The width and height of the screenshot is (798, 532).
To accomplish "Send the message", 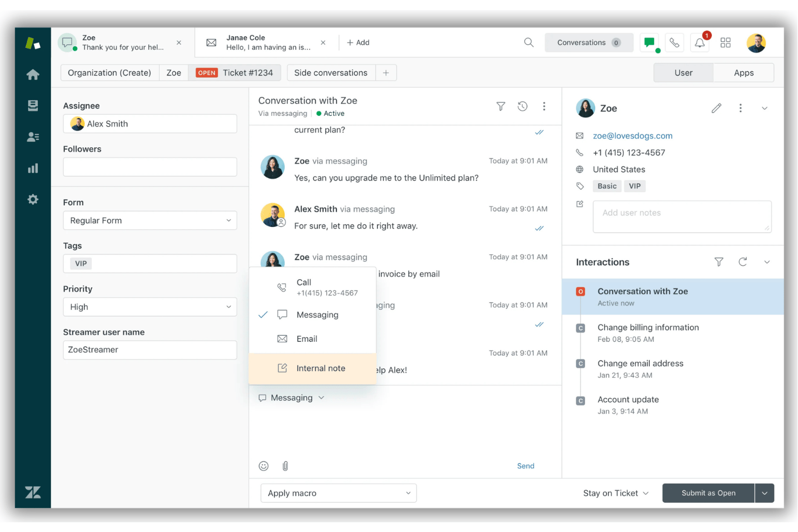I will (x=526, y=466).
